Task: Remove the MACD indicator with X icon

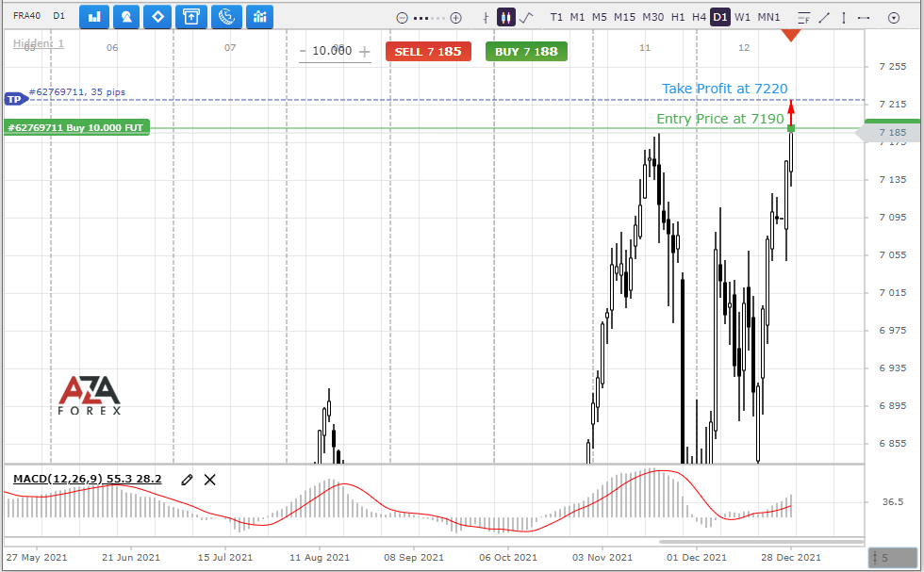Action: 209,480
